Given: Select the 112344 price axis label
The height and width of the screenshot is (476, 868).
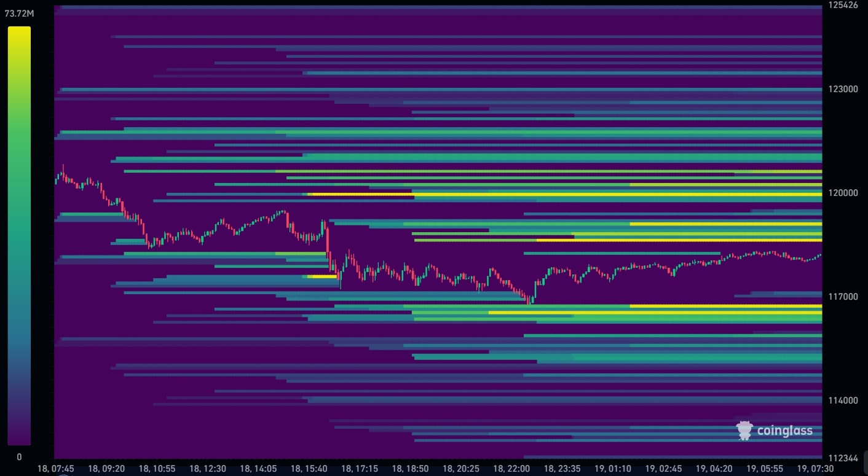Looking at the screenshot, I should [843, 458].
